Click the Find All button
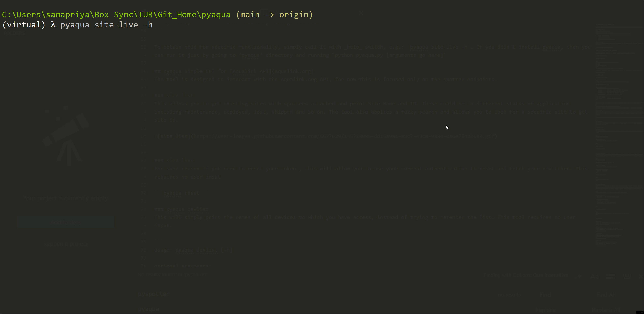 point(606,295)
